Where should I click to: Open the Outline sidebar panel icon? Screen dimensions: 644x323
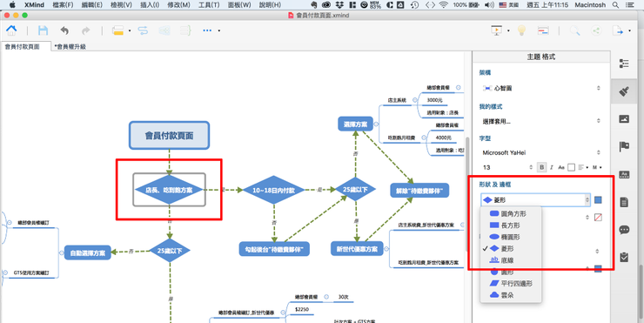coord(624,64)
